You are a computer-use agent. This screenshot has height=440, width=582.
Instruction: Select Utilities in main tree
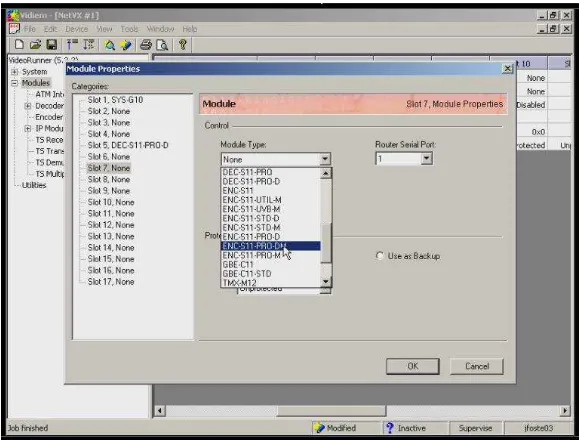pos(34,185)
